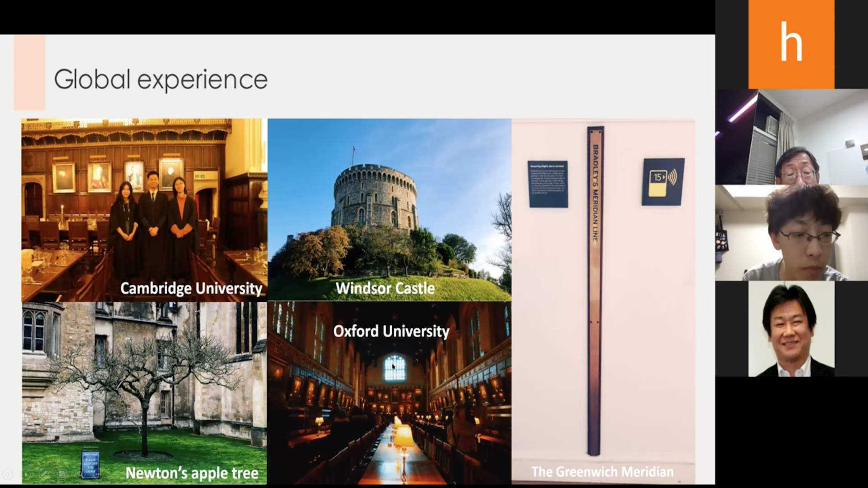Open the pen and laser pointer tools
The image size is (868, 488).
click(44, 474)
